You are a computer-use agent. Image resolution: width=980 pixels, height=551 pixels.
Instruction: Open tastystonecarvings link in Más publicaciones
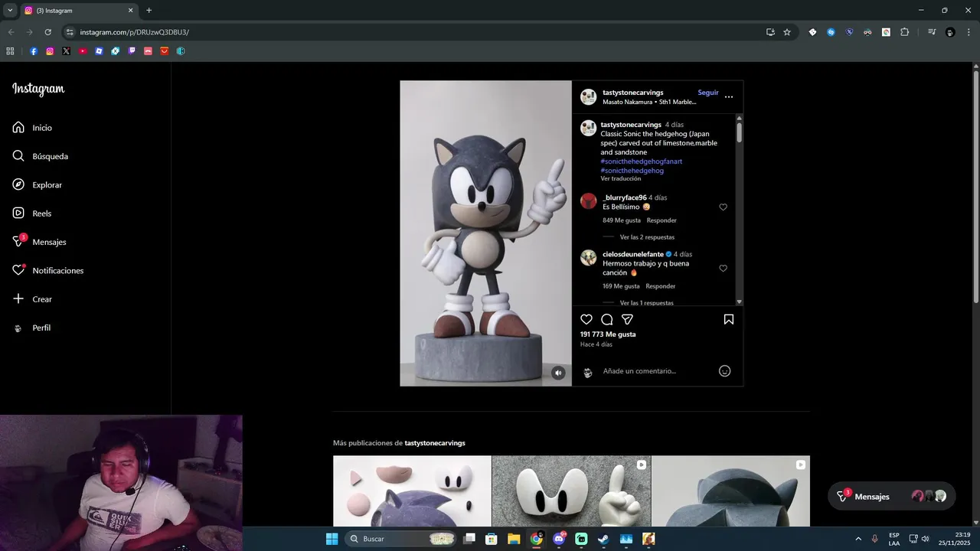click(x=435, y=443)
